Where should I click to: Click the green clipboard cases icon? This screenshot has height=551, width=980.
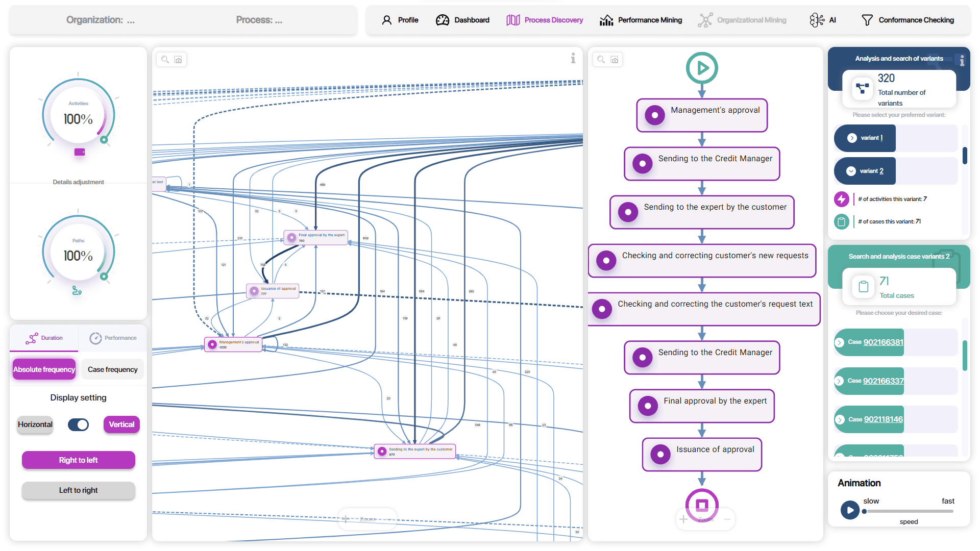[841, 221]
